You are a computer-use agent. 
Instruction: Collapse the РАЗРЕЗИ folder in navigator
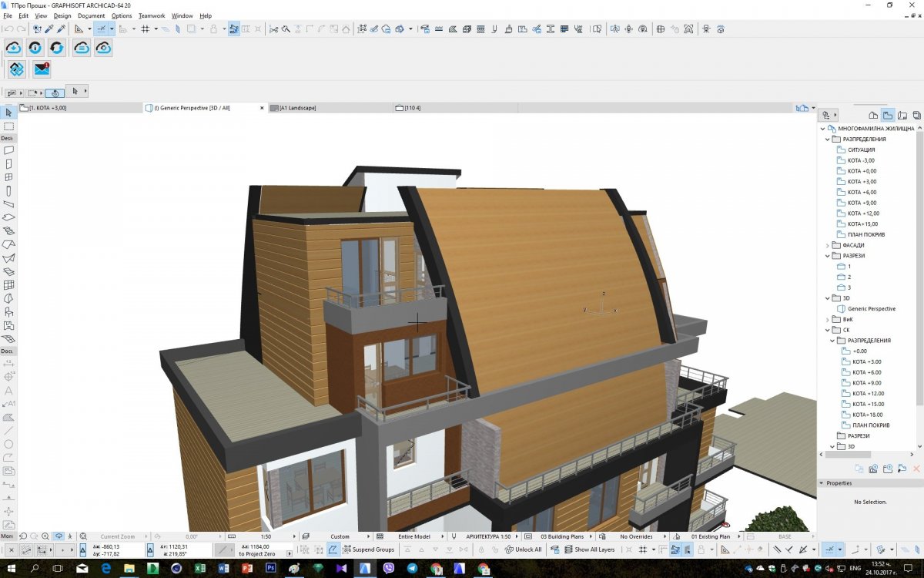pyautogui.click(x=828, y=256)
